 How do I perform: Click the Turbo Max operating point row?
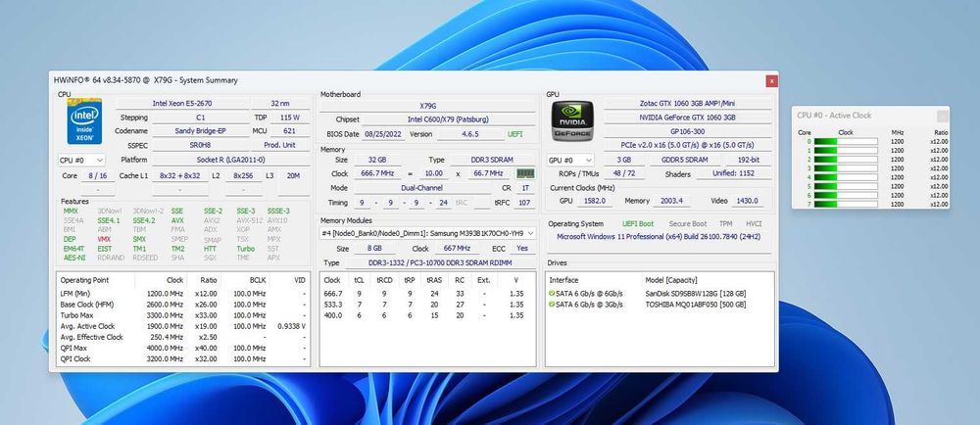tap(183, 315)
